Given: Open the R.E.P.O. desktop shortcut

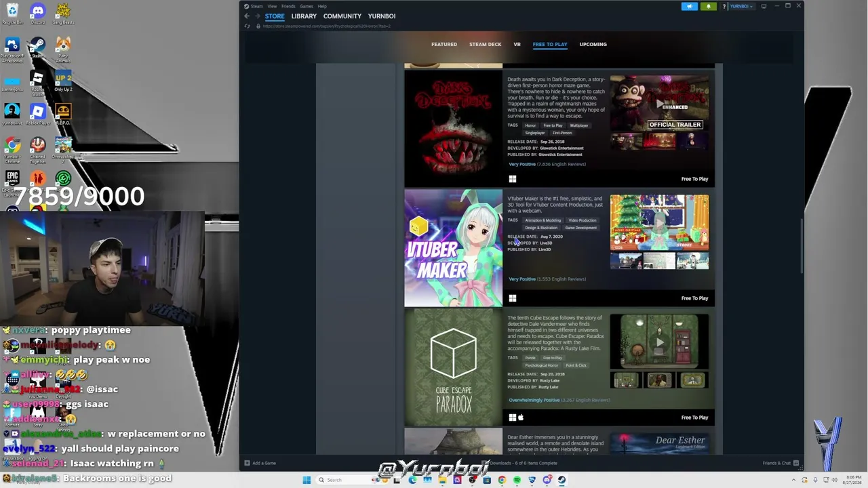Looking at the screenshot, I should (x=63, y=114).
